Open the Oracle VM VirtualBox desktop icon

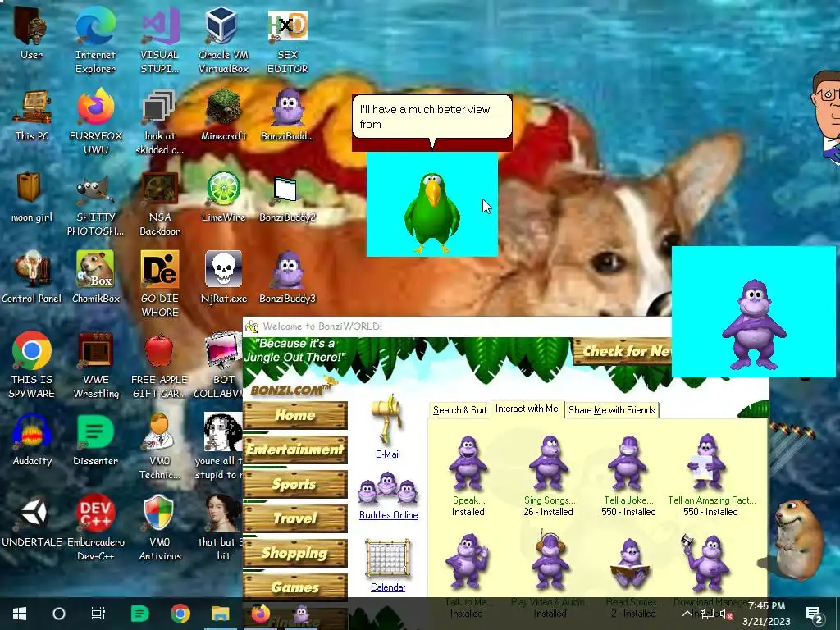click(x=223, y=40)
